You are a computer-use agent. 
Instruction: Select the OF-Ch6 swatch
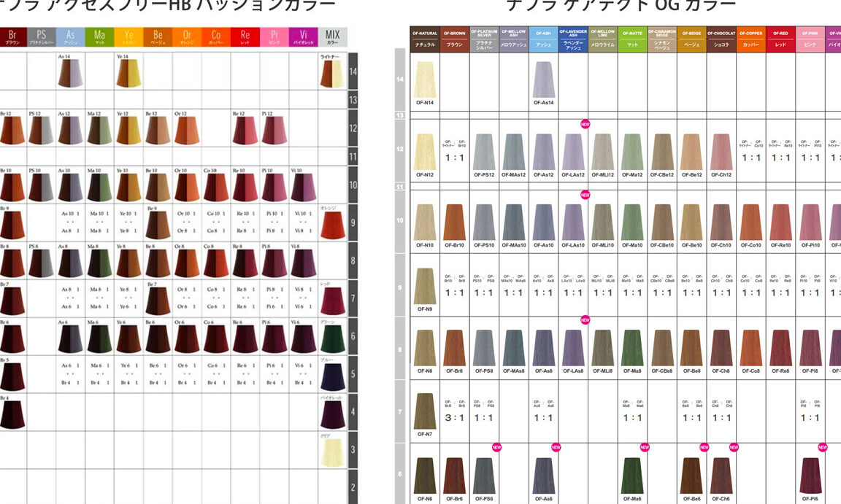(721, 476)
